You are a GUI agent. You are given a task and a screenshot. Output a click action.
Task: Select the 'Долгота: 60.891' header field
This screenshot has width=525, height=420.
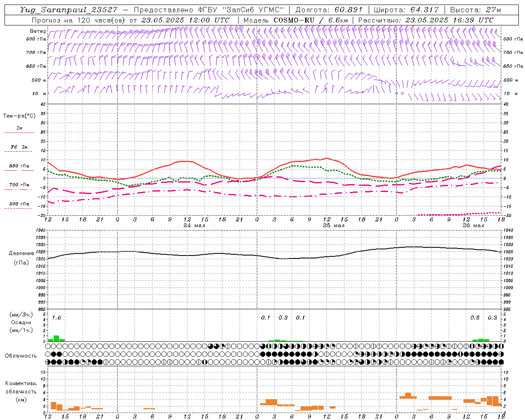tap(329, 10)
